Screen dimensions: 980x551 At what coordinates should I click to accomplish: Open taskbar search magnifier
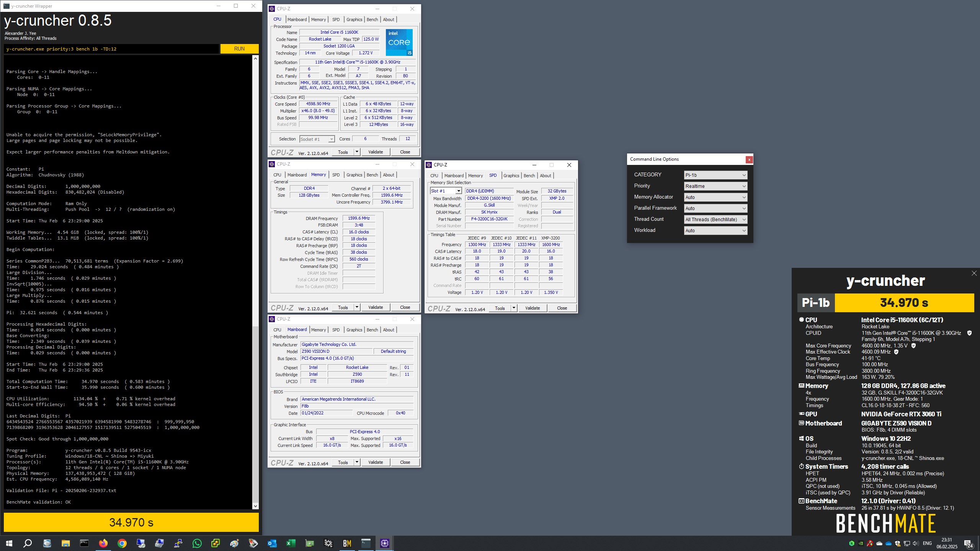(x=28, y=543)
